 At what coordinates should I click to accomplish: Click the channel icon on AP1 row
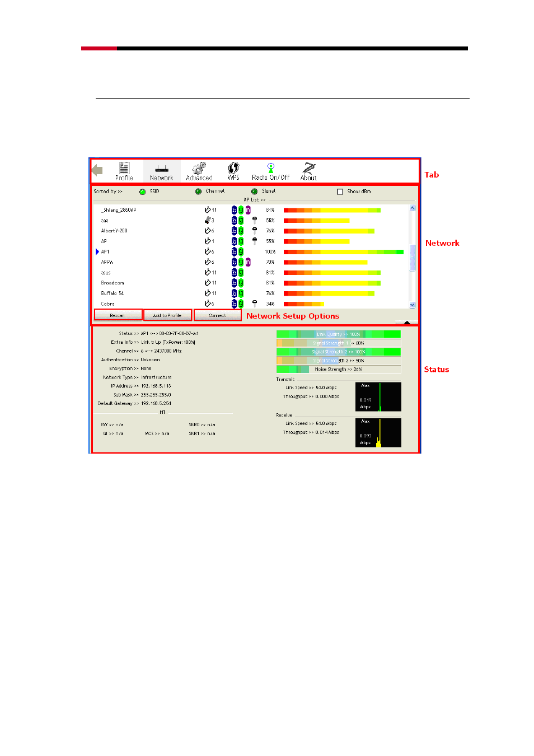pyautogui.click(x=208, y=252)
